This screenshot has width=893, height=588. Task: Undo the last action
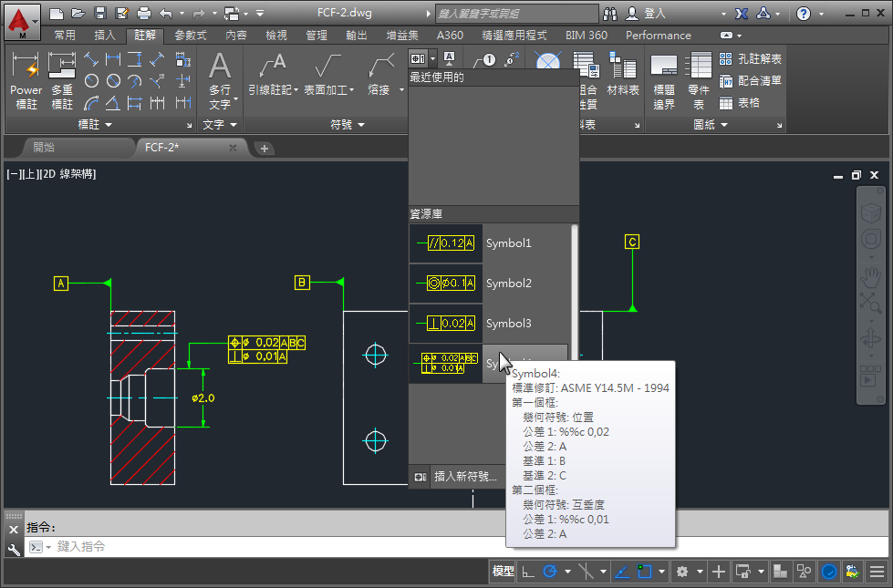166,13
